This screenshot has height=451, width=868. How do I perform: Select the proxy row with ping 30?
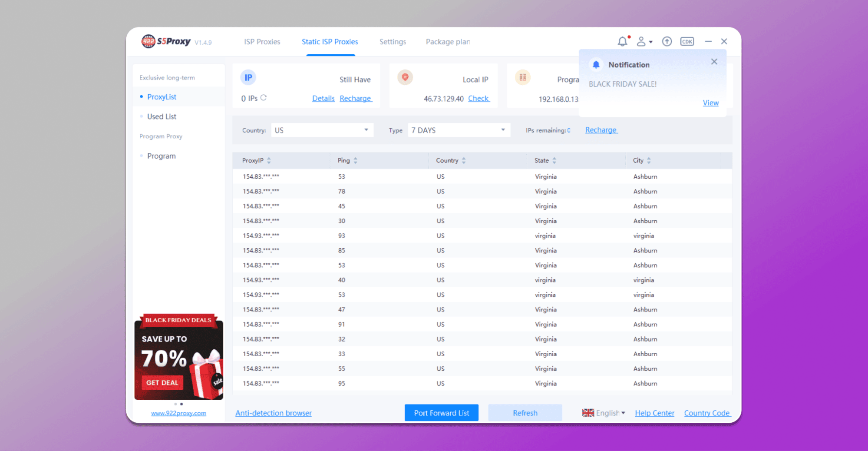482,221
